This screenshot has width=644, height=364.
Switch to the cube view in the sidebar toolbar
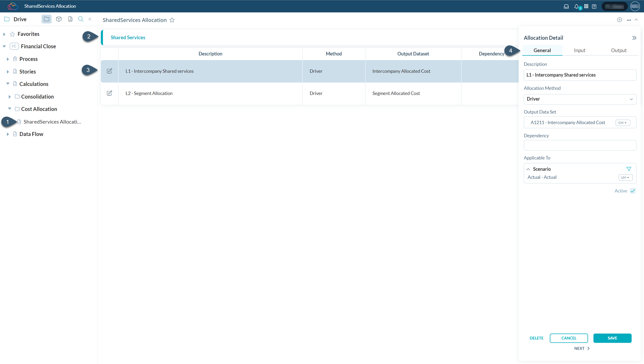click(59, 19)
